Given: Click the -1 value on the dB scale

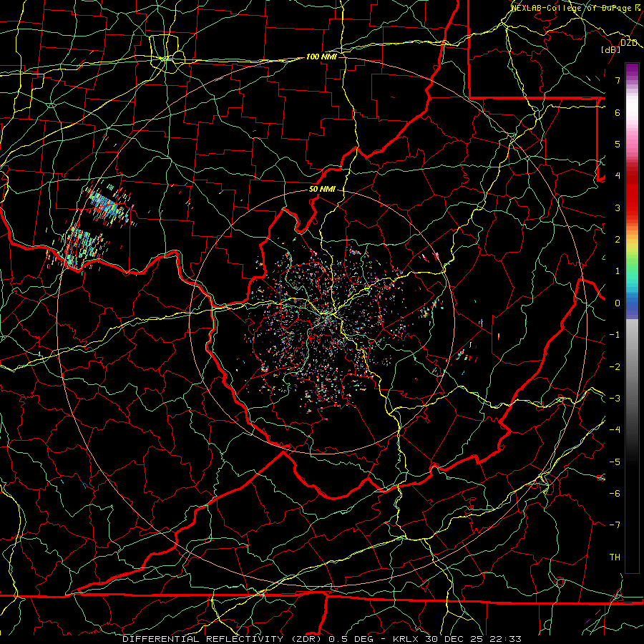Looking at the screenshot, I should 615,335.
